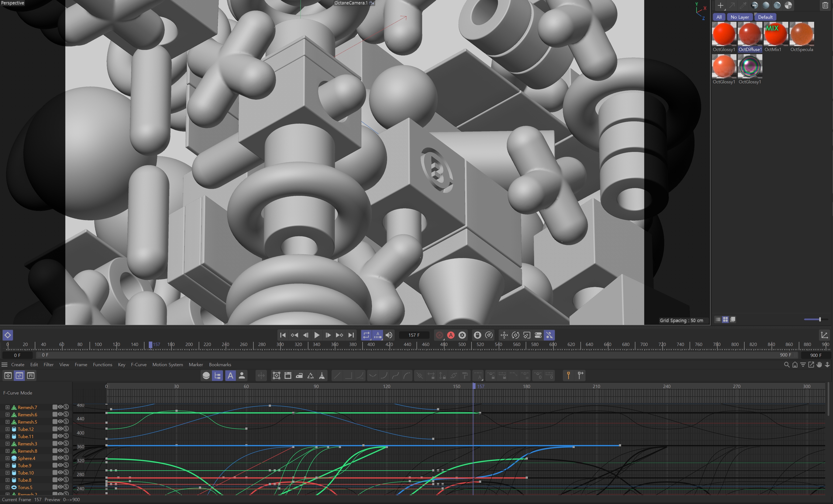Mute sound with the speaker icon

coord(389,335)
